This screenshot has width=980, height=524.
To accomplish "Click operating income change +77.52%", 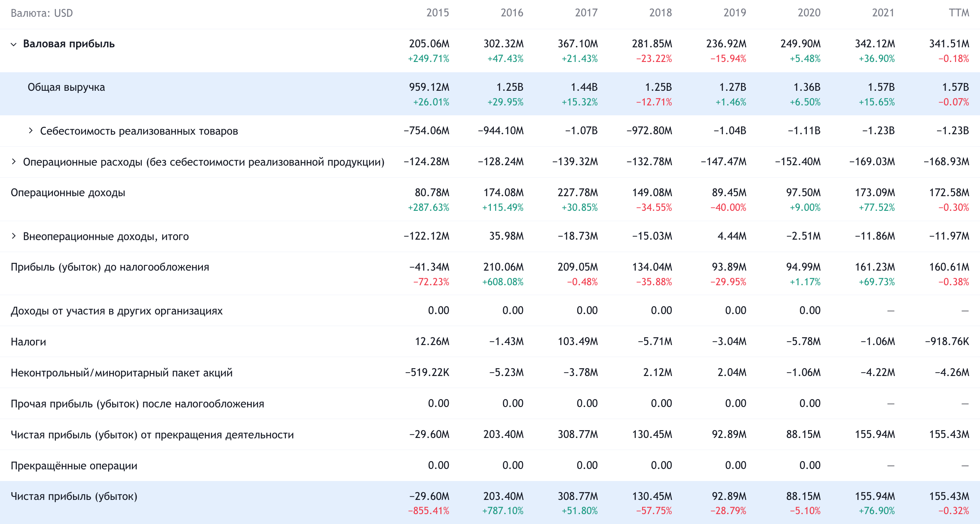I will pyautogui.click(x=877, y=207).
